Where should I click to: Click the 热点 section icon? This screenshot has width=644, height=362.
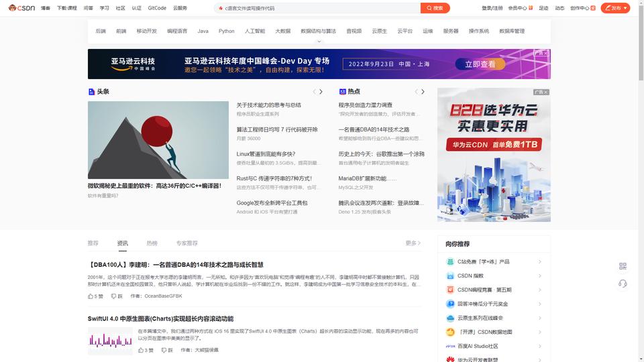[x=343, y=92]
